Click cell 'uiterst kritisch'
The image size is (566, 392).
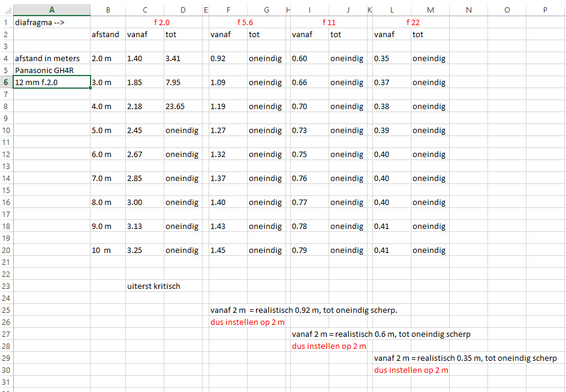(153, 287)
